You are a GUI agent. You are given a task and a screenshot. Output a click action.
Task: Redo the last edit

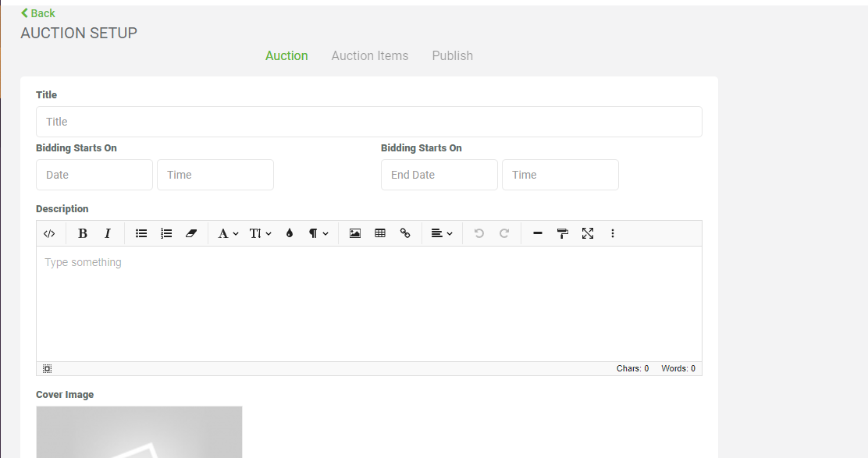[x=503, y=233]
